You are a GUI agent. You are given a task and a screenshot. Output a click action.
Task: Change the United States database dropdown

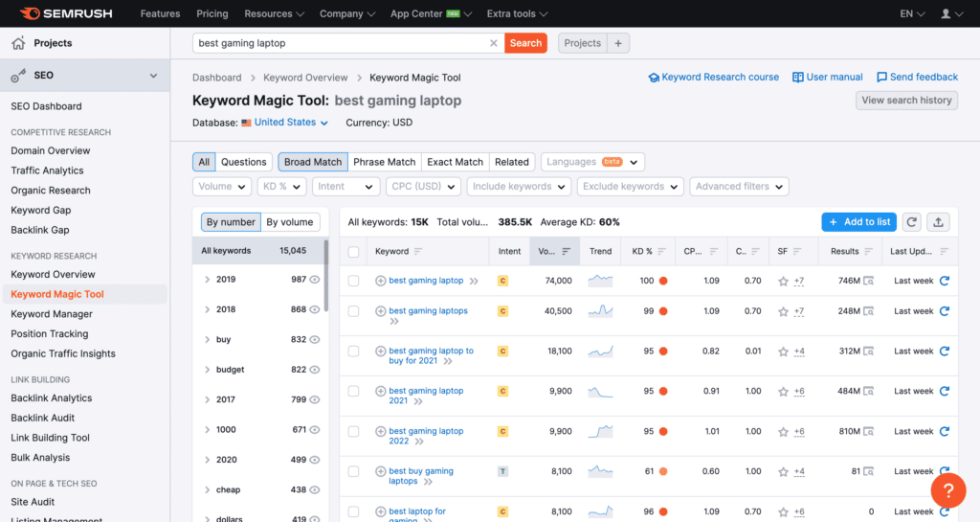(x=285, y=123)
